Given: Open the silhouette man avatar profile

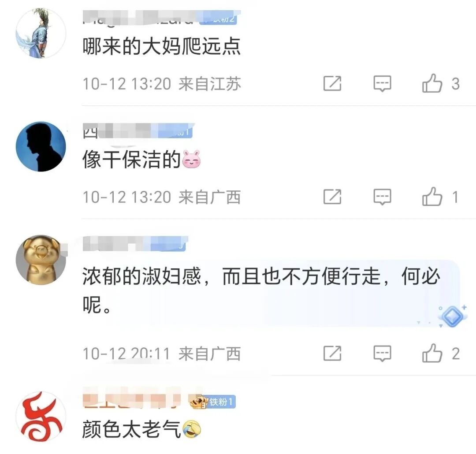Looking at the screenshot, I should click(x=41, y=147).
